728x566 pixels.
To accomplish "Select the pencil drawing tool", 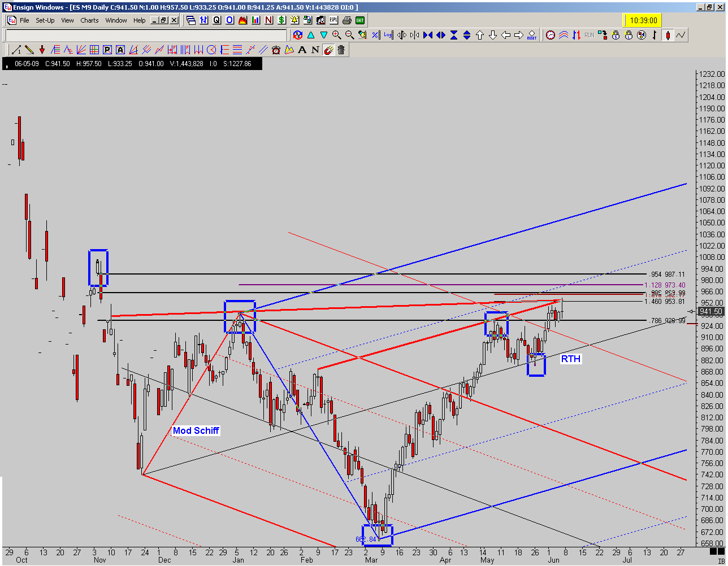I will [29, 50].
